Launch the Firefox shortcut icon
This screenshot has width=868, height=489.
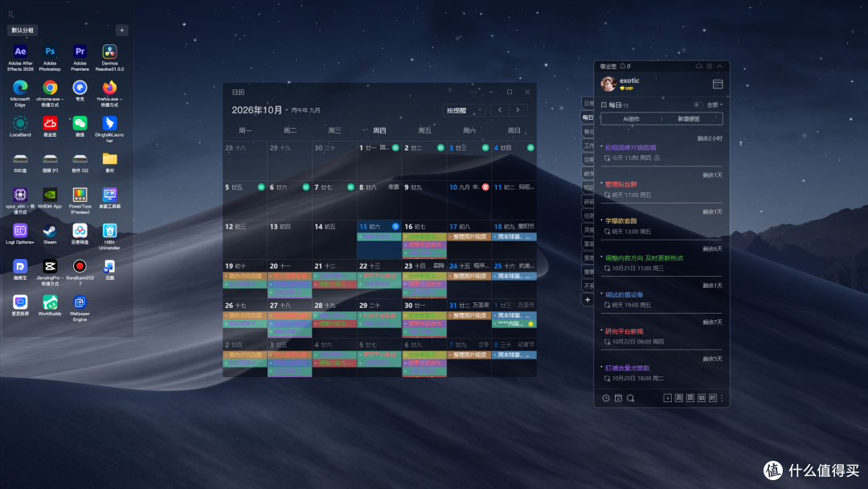[109, 88]
